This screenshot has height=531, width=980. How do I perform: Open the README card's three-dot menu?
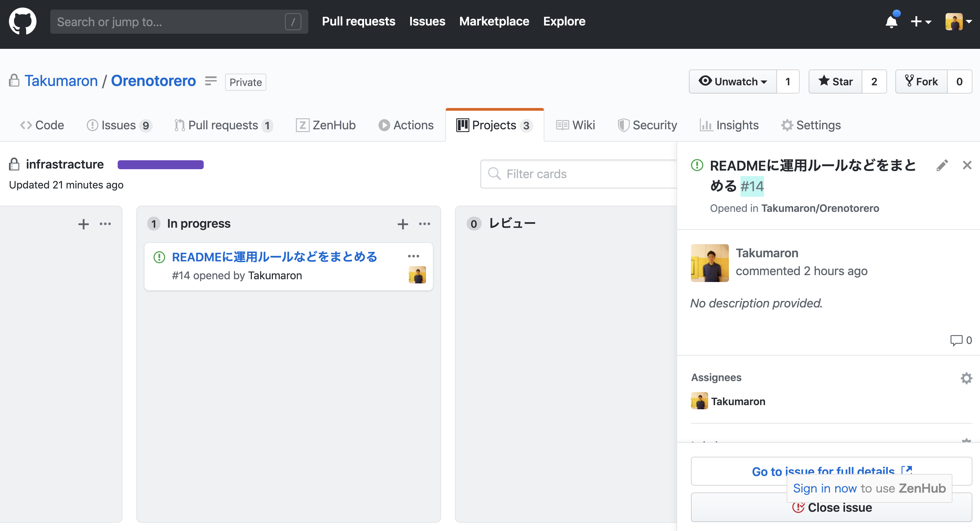pyautogui.click(x=413, y=256)
